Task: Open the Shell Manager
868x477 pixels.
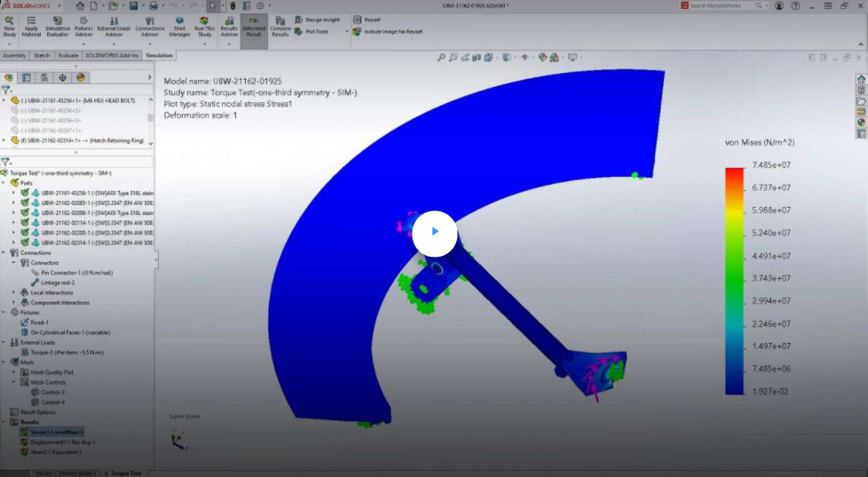Action: point(179,28)
